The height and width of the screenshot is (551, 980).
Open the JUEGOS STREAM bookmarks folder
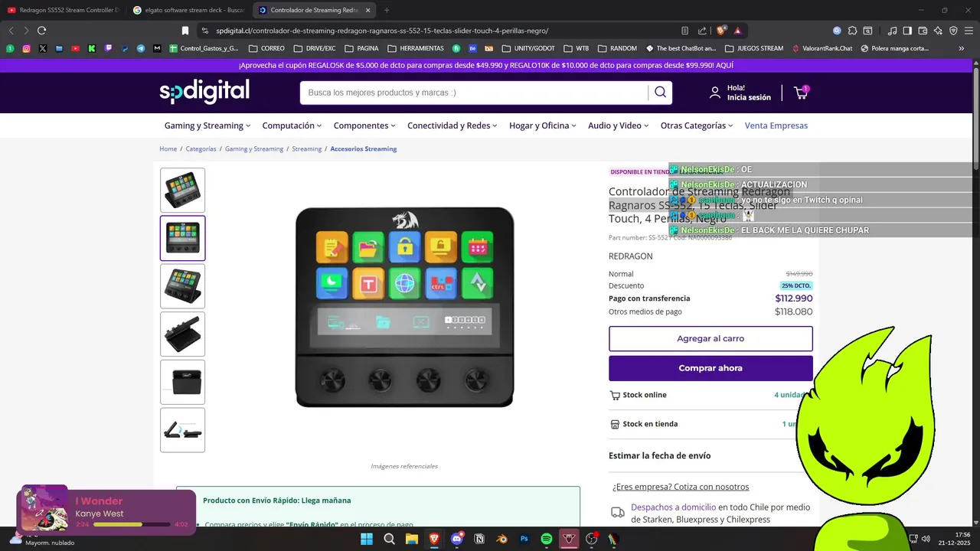tap(753, 48)
